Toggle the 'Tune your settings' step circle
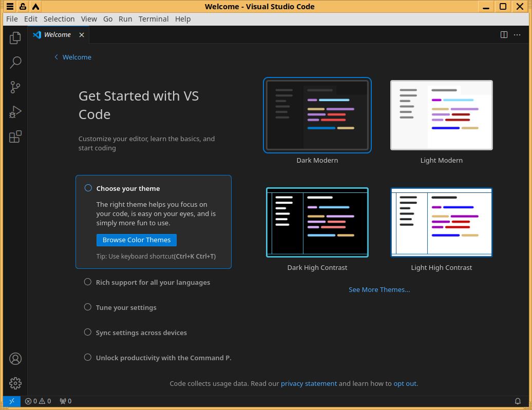Viewport: 532px width, 410px height. click(x=88, y=307)
